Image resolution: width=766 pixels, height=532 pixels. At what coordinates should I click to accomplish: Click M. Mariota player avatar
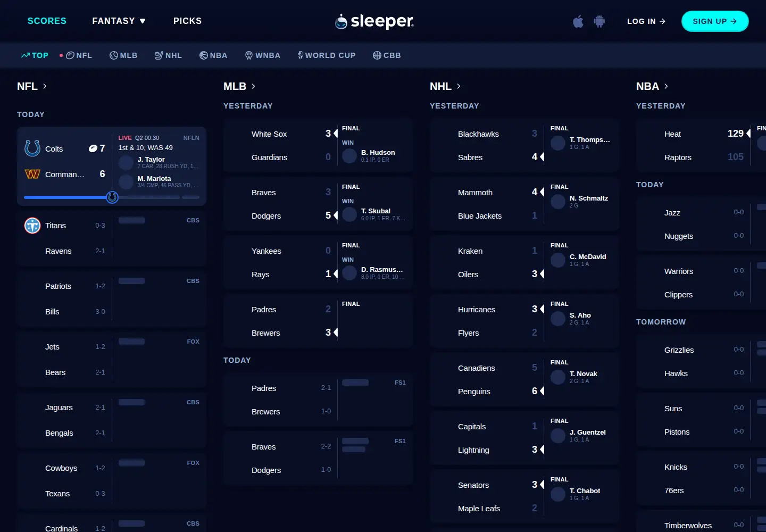[126, 182]
